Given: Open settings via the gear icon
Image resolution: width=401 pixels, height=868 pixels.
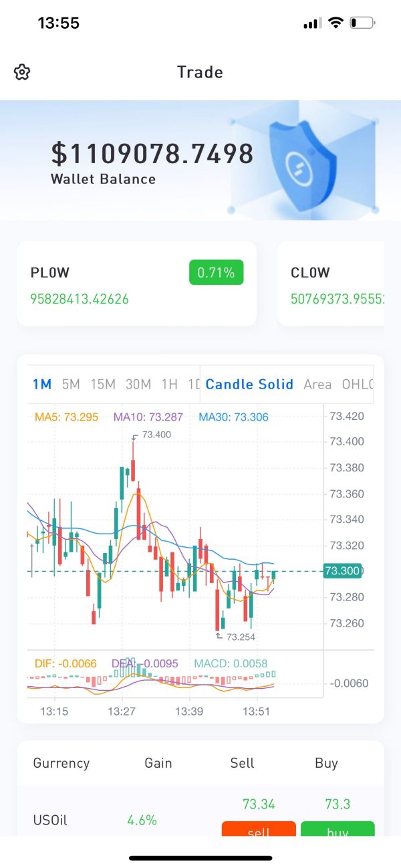Looking at the screenshot, I should [23, 72].
